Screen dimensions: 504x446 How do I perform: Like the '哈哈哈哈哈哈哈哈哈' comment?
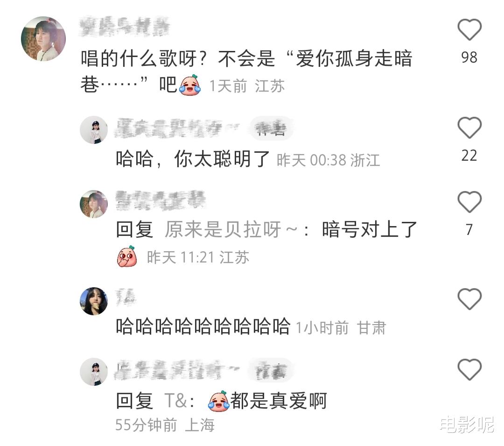pos(469,299)
